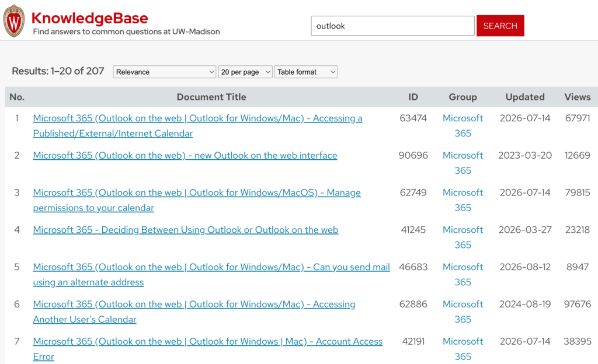598x364 pixels.
Task: Click Microsoft 365 group link for document 41245
Action: (463, 237)
